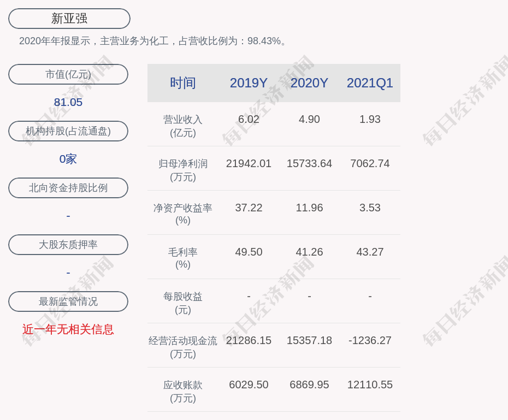
Task: Click the 新亚强 company name pill
Action: (x=69, y=19)
